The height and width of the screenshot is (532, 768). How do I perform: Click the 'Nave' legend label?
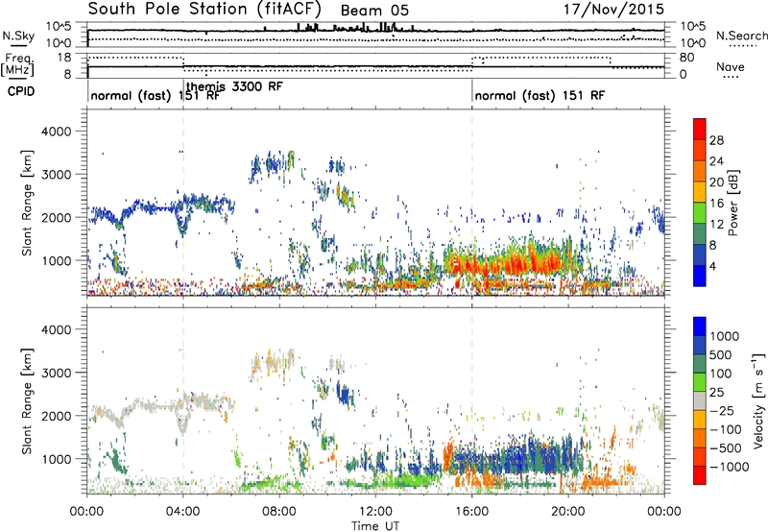[730, 66]
